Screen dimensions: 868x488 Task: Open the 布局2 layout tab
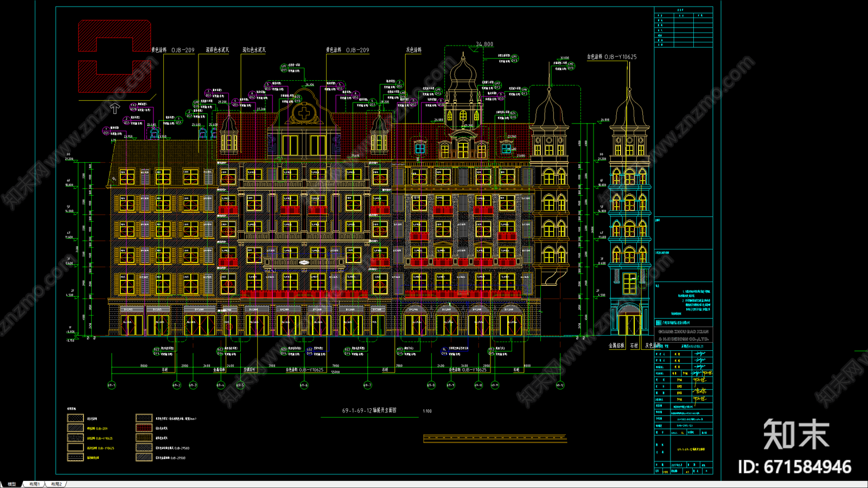(56, 484)
